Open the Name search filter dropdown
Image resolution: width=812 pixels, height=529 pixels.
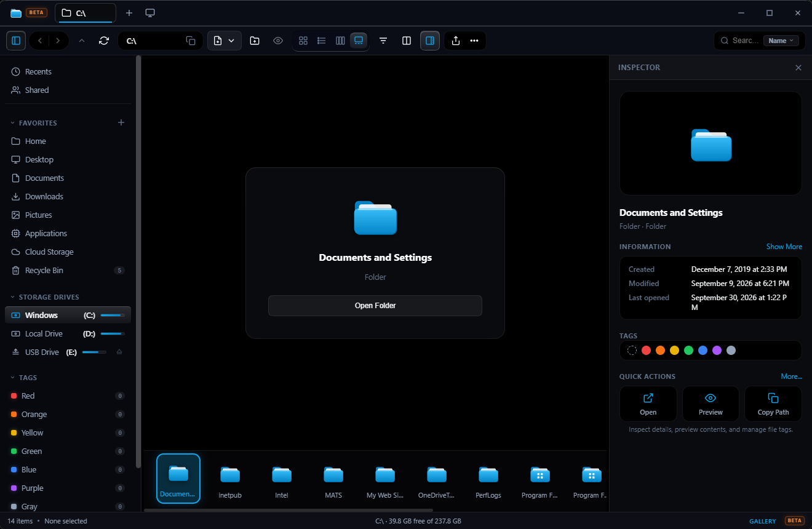click(x=781, y=41)
